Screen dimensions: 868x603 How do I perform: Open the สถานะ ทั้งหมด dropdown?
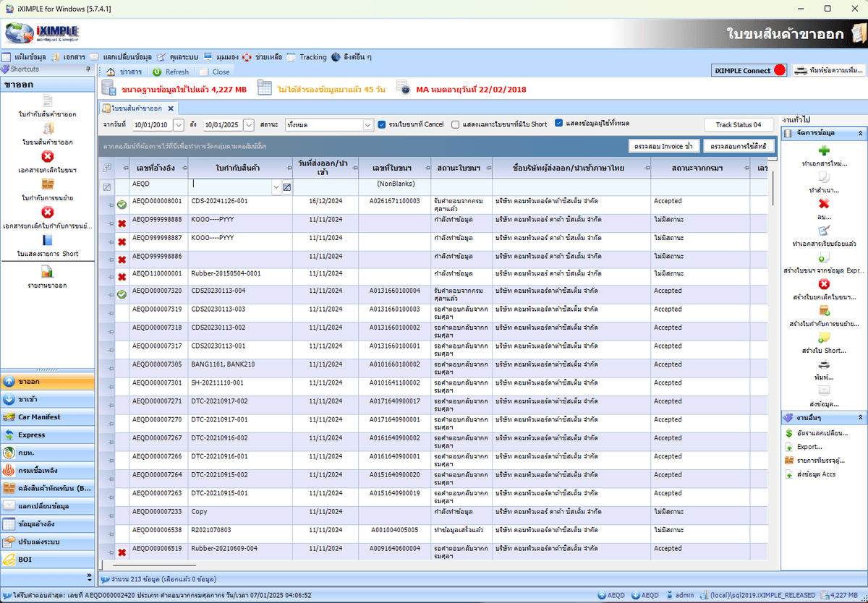[x=367, y=124]
